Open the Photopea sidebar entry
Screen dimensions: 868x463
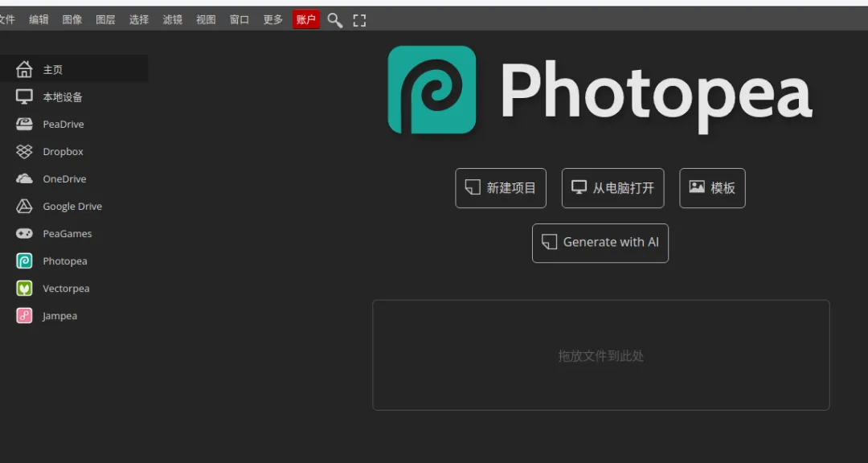click(74, 261)
